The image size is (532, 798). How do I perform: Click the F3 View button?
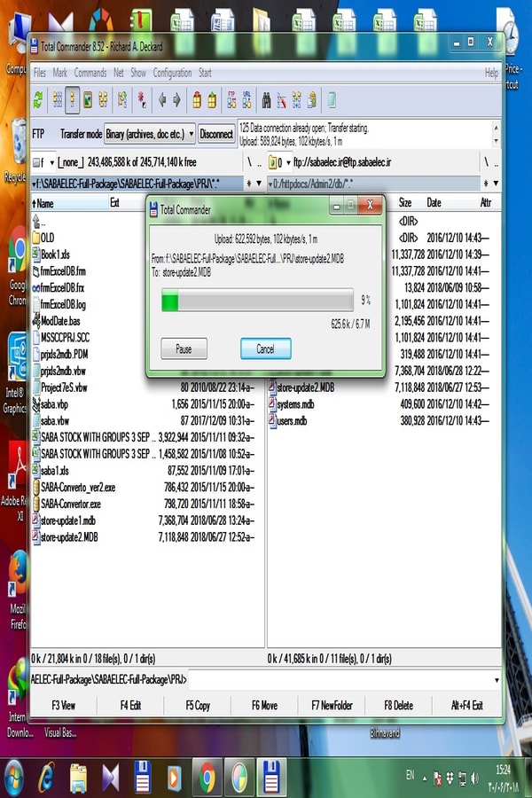point(64,706)
